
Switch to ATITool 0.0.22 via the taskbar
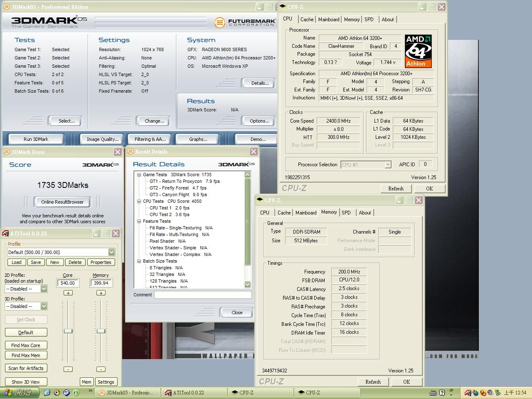[x=193, y=392]
